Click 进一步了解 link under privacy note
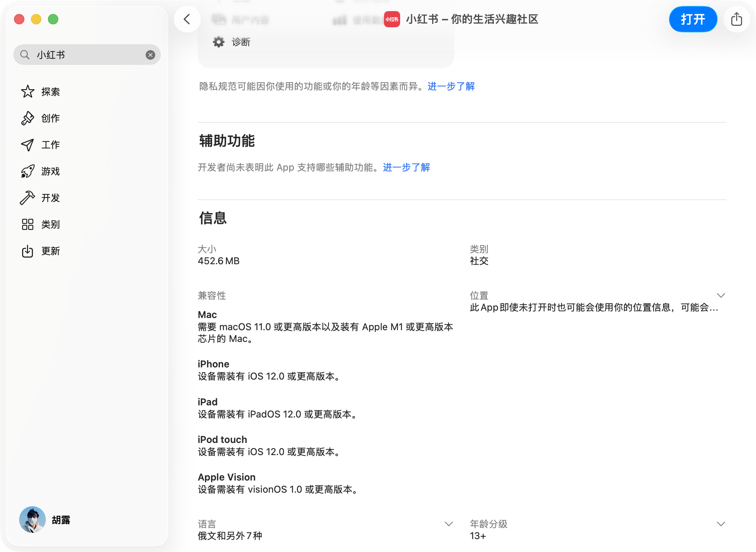The height and width of the screenshot is (552, 756). pos(451,86)
